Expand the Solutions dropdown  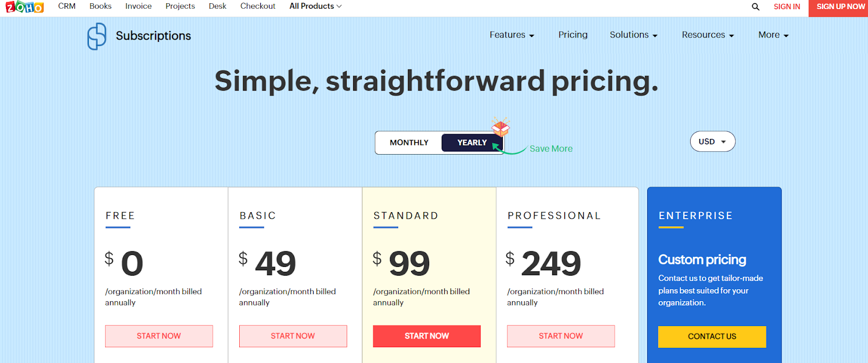tap(633, 35)
